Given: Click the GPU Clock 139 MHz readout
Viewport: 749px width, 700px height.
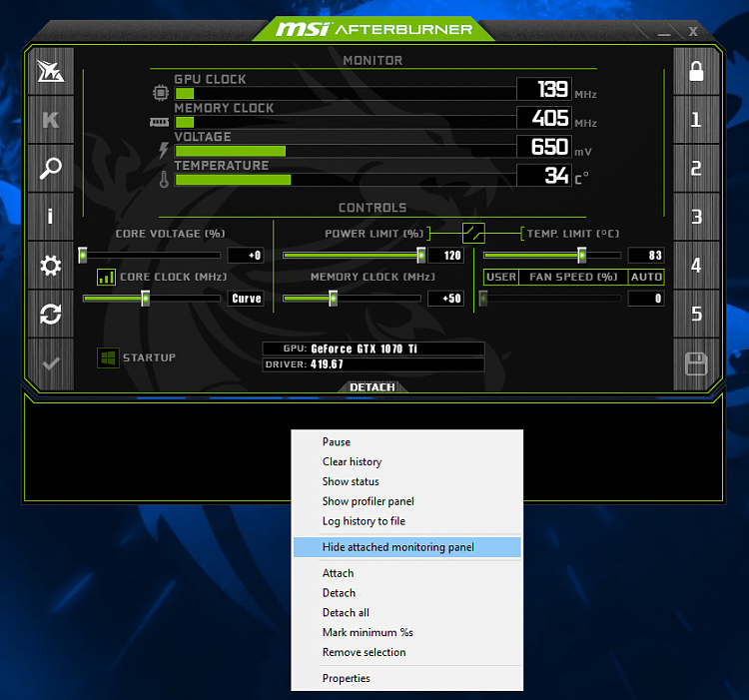Looking at the screenshot, I should (544, 89).
